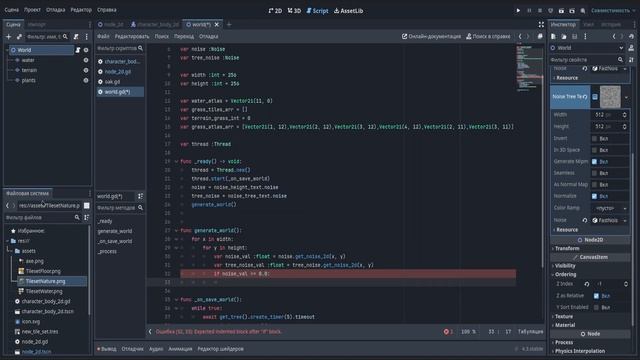Open the script icon beside World node
The image size is (640, 360).
pyautogui.click(x=78, y=50)
